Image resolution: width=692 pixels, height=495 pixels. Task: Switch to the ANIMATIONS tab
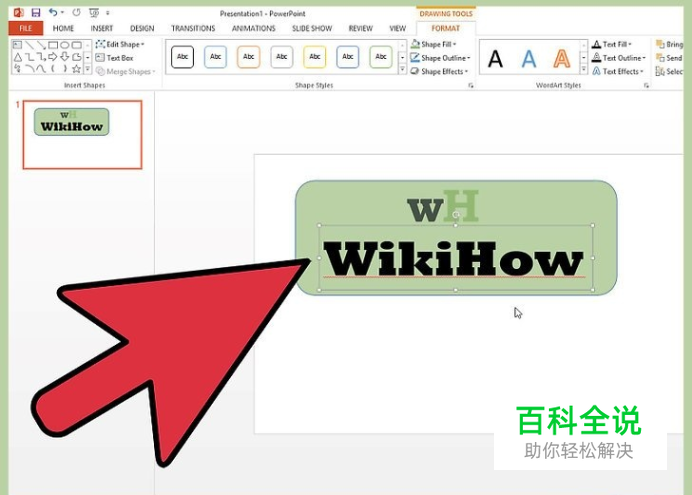pyautogui.click(x=253, y=28)
